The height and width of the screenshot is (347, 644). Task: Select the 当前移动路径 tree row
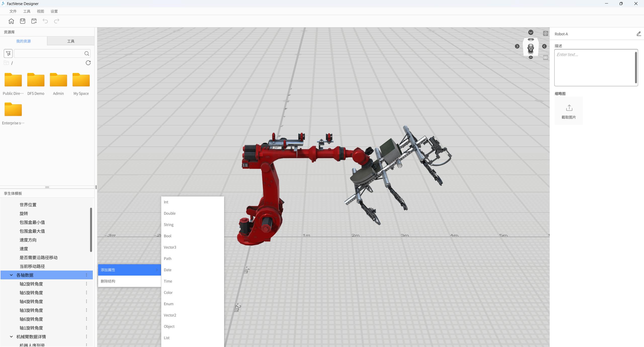pyautogui.click(x=47, y=266)
